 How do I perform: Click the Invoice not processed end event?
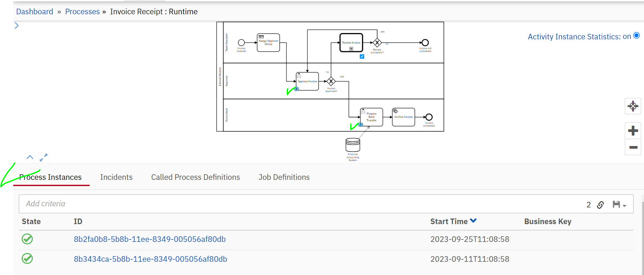(425, 43)
